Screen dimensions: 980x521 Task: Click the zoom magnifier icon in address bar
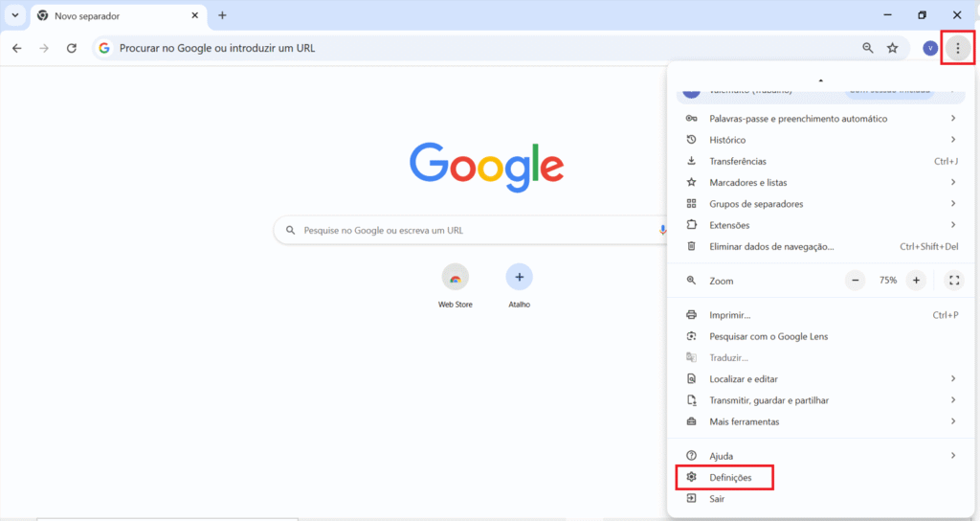(x=867, y=48)
